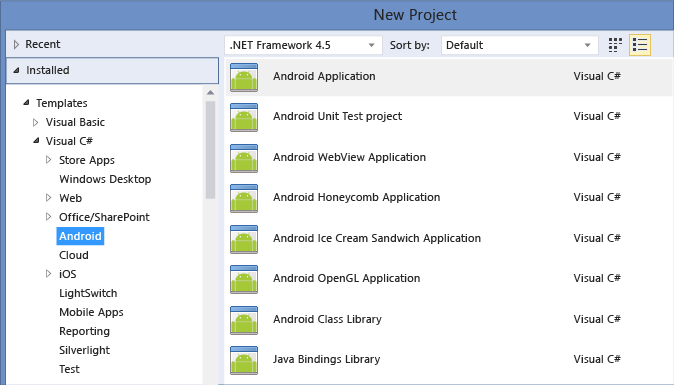Collapse the Installed section
The image size is (674, 385).
[x=16, y=70]
